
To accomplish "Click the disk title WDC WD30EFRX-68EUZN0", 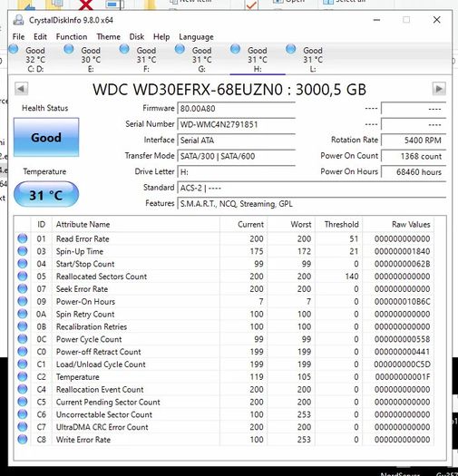I will point(188,90).
